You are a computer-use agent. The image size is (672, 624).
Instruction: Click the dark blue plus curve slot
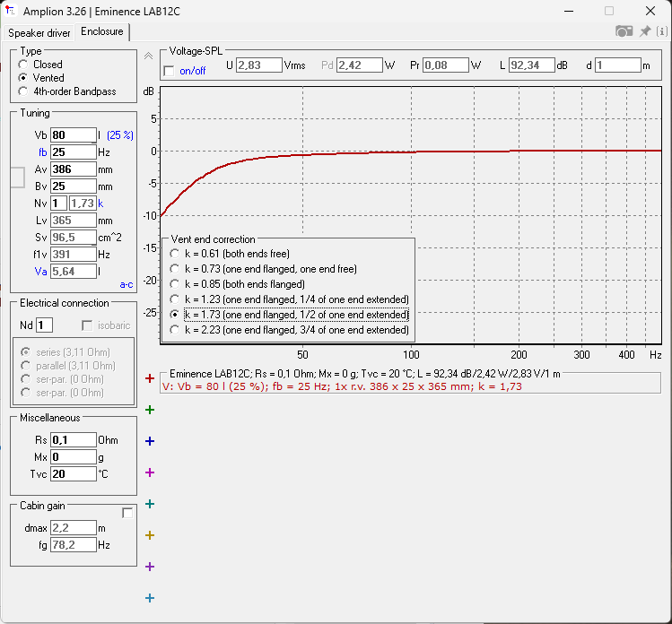(150, 441)
